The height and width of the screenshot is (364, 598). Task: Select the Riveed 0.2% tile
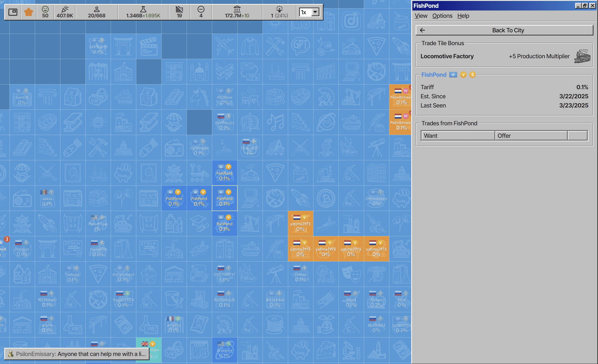(x=376, y=299)
